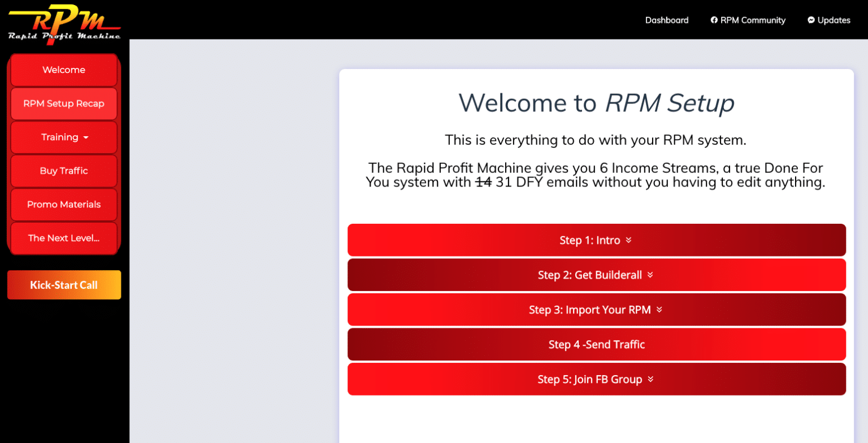Click the chevron on Step 1: Intro
The width and height of the screenshot is (868, 443).
[x=628, y=240]
